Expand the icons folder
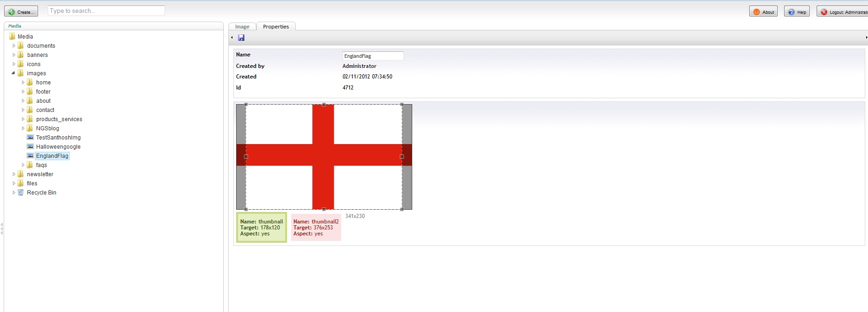868x312 pixels. tap(14, 64)
